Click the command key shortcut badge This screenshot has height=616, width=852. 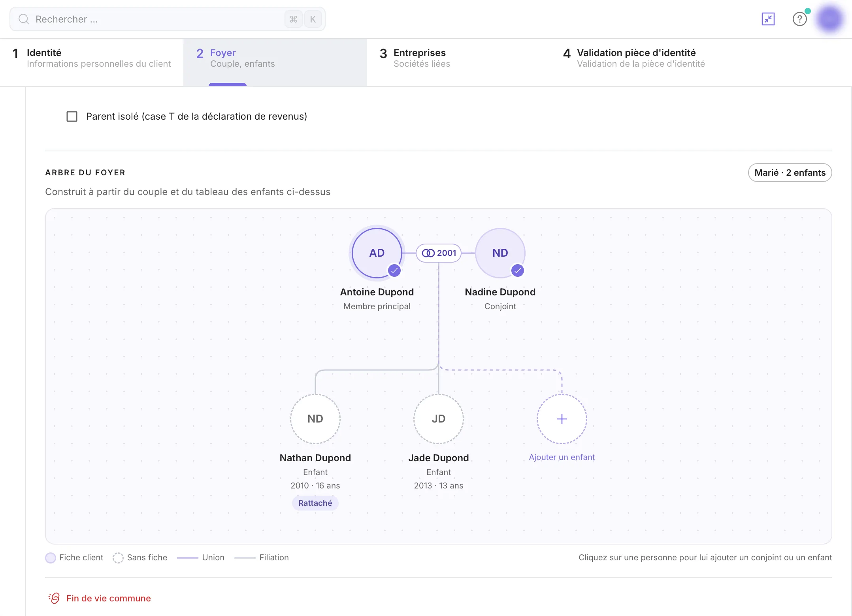click(x=293, y=19)
